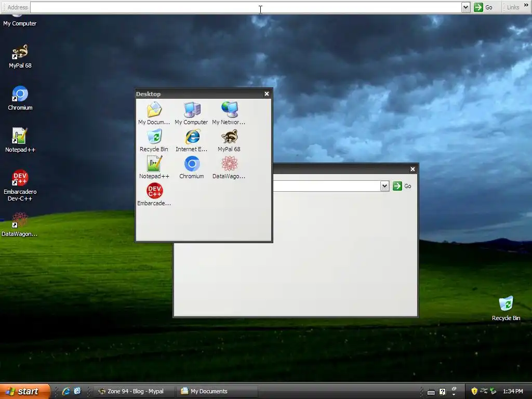The width and height of the screenshot is (532, 399).
Task: Open the on-screen keyboard language bar icon
Action: pos(431,392)
